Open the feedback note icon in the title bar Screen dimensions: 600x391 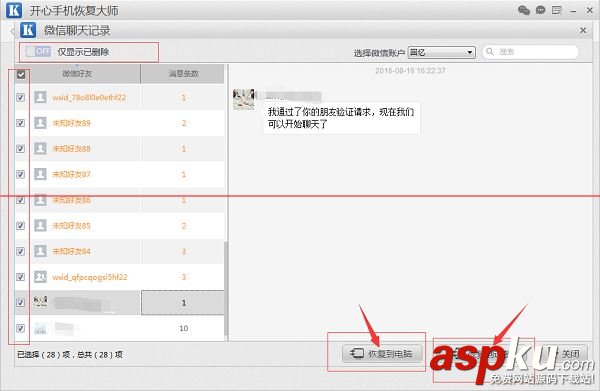pos(557,10)
